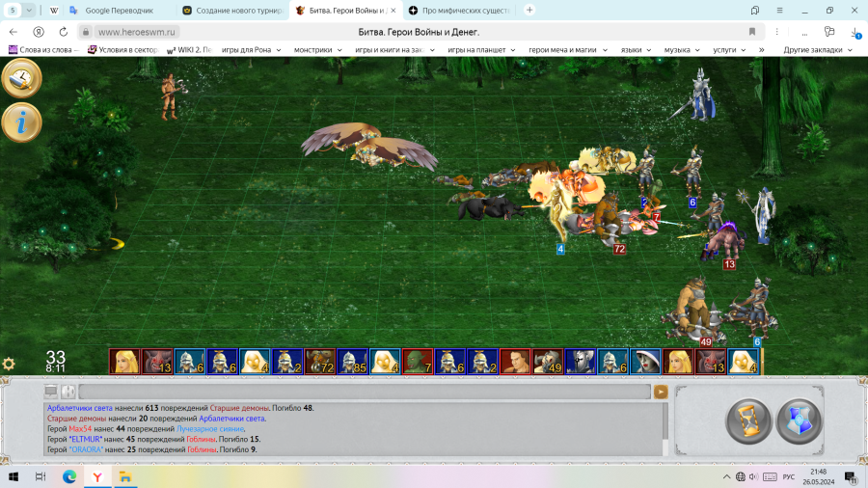Select the stack 49 portrait in initiative bar

coord(548,362)
